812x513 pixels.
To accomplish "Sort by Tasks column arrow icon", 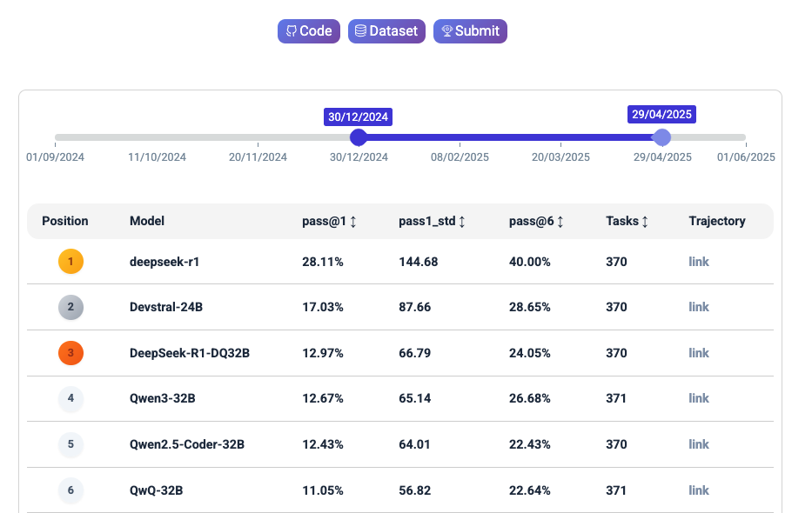I will click(645, 222).
